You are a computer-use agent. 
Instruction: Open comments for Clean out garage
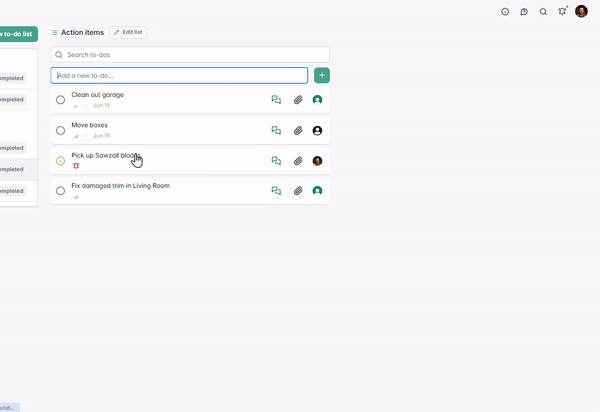tap(277, 100)
